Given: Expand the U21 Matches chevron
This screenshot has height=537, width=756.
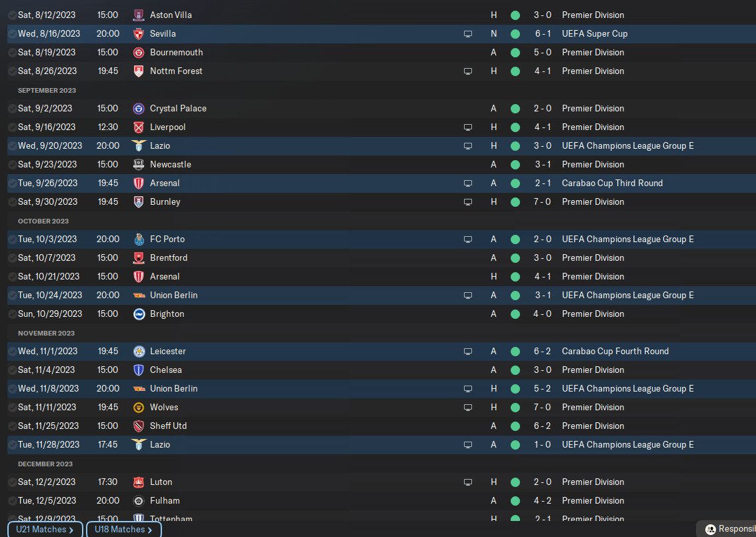Looking at the screenshot, I should pyautogui.click(x=71, y=530).
